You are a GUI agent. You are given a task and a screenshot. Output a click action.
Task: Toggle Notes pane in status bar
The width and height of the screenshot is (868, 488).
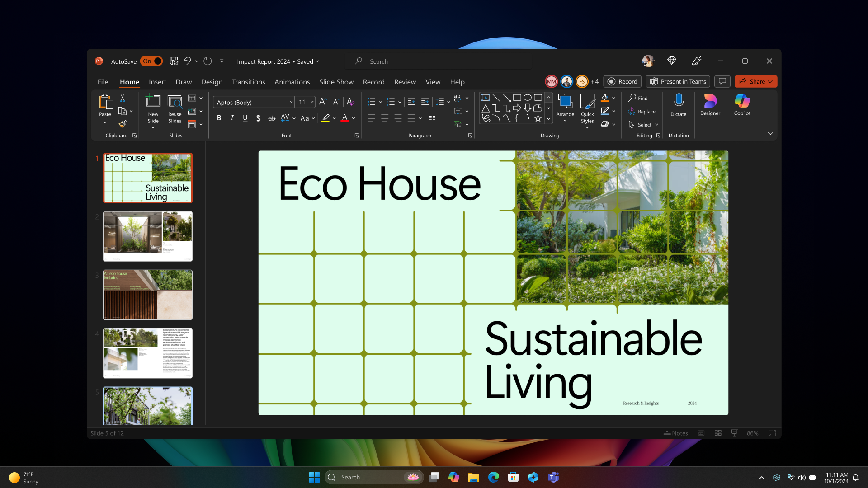(676, 433)
